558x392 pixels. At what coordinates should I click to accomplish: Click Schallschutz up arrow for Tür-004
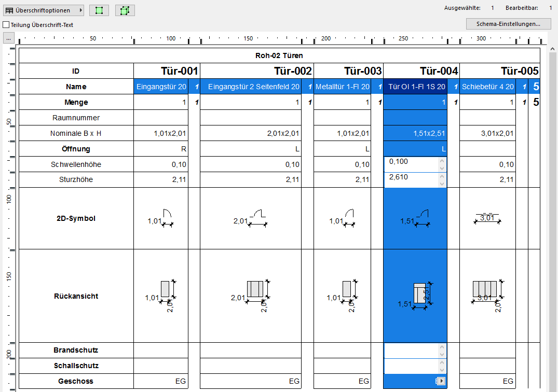coord(442,362)
